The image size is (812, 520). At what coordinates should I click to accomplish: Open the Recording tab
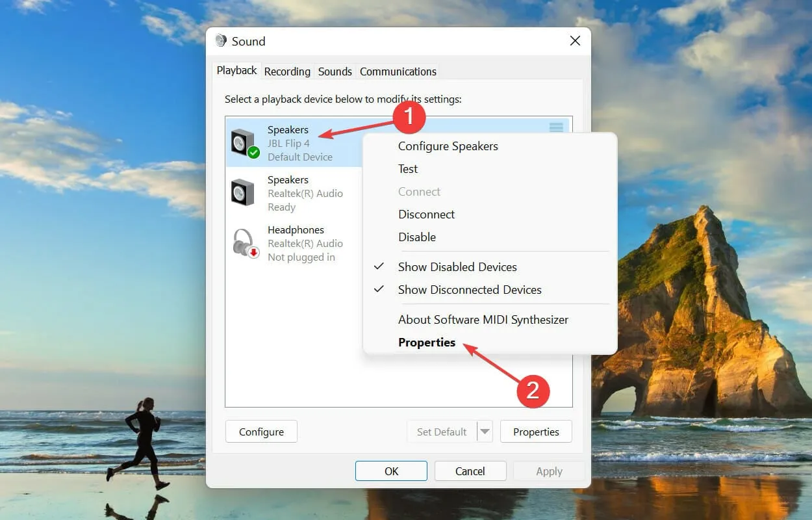pos(287,71)
